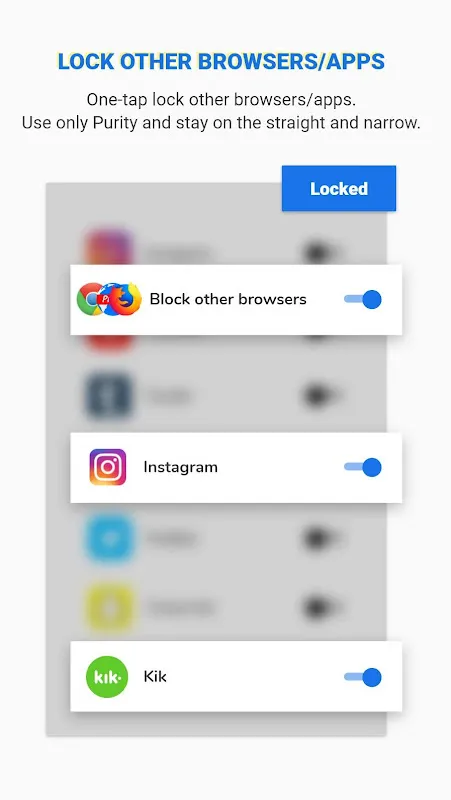Click the blurred Facebook app icon
This screenshot has width=451, height=800.
[109, 396]
